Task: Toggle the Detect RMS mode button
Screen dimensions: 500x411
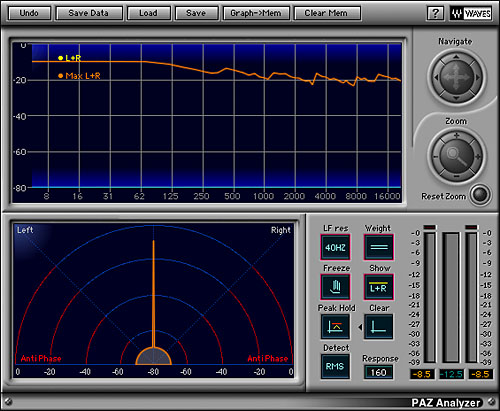Action: (x=335, y=366)
